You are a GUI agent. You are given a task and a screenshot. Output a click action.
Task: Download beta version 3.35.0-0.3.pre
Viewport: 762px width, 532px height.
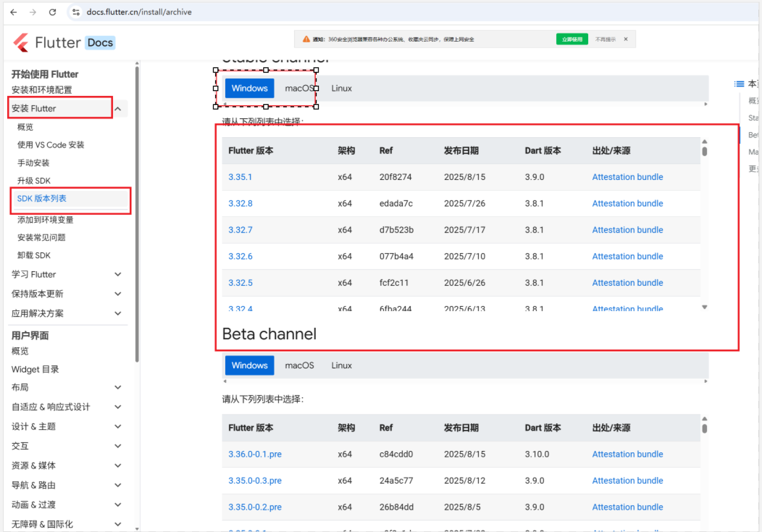coord(255,481)
